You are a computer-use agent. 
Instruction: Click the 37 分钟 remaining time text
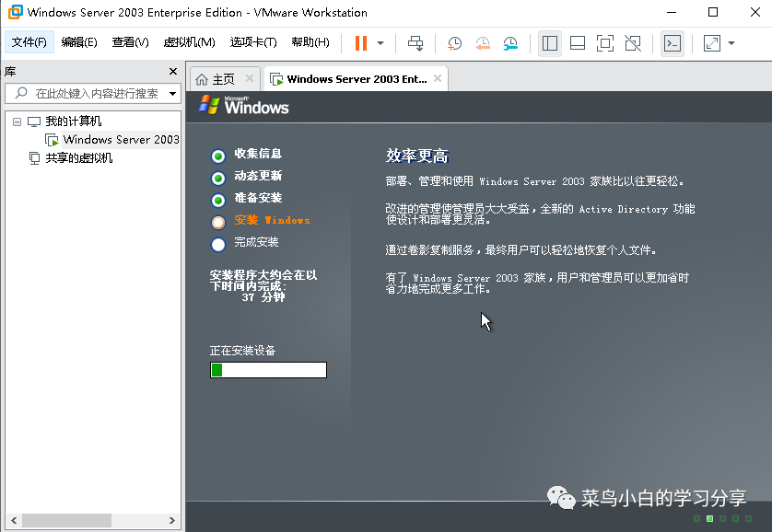click(x=263, y=297)
